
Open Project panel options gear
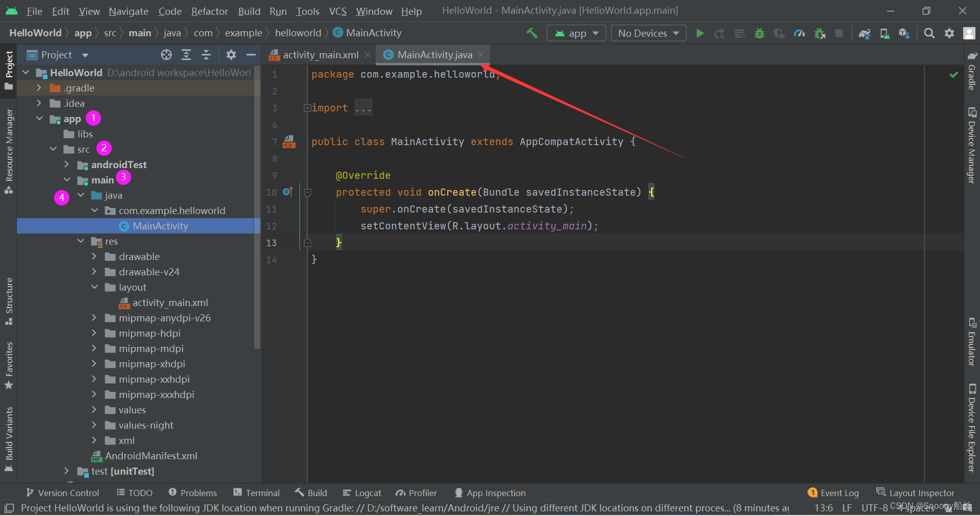[231, 55]
